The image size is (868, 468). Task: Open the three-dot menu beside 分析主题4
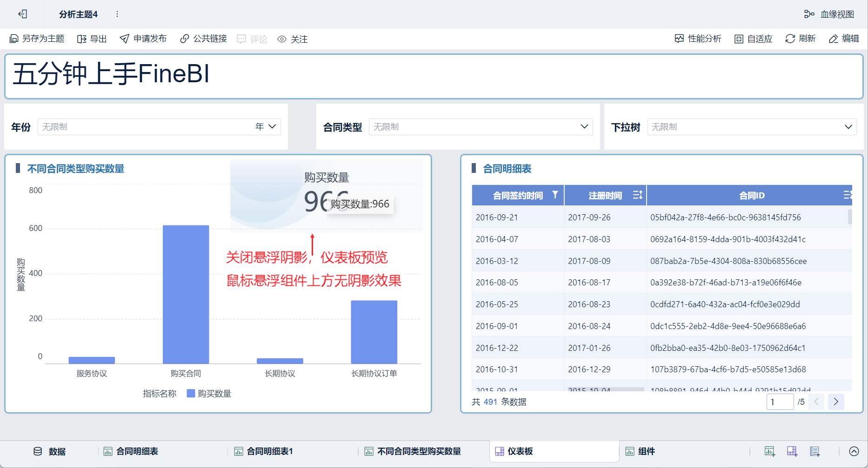117,14
